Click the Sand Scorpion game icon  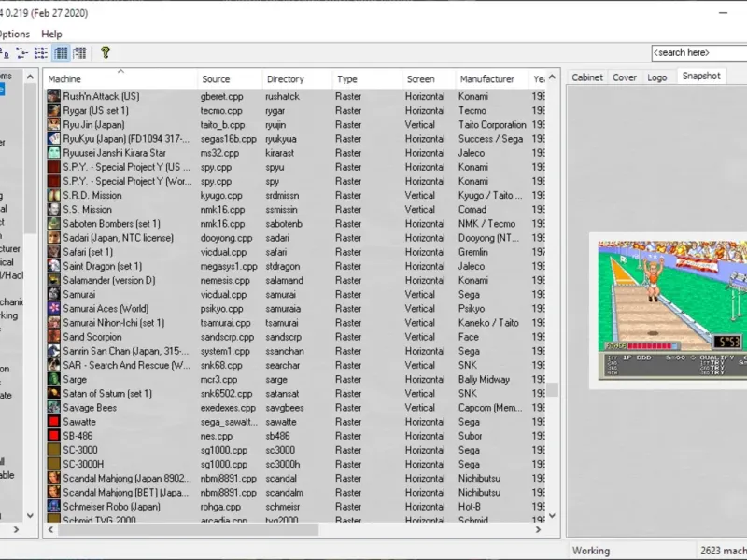click(54, 337)
